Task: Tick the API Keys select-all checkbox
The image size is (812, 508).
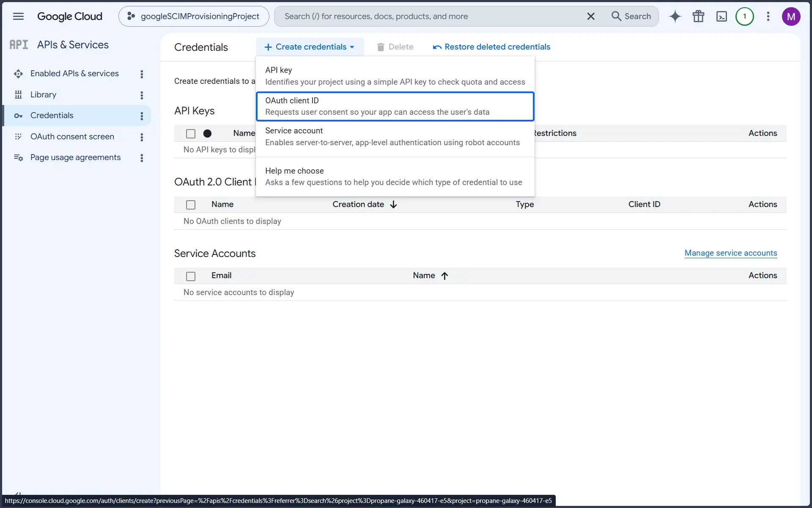Action: click(191, 134)
